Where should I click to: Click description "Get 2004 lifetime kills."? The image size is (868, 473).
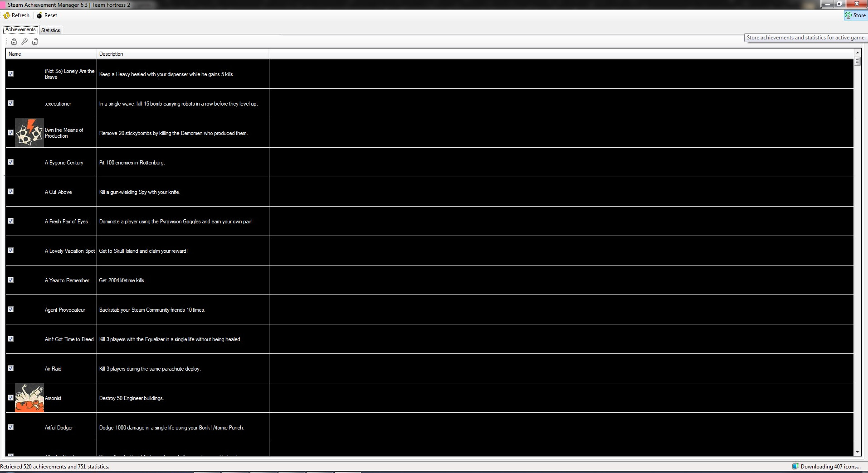click(122, 280)
